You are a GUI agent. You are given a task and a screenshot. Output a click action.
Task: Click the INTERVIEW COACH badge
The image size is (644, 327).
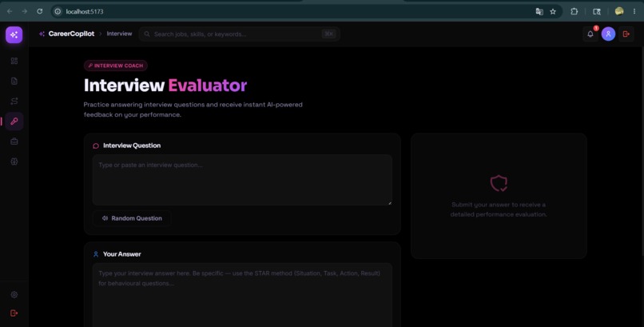(x=116, y=66)
